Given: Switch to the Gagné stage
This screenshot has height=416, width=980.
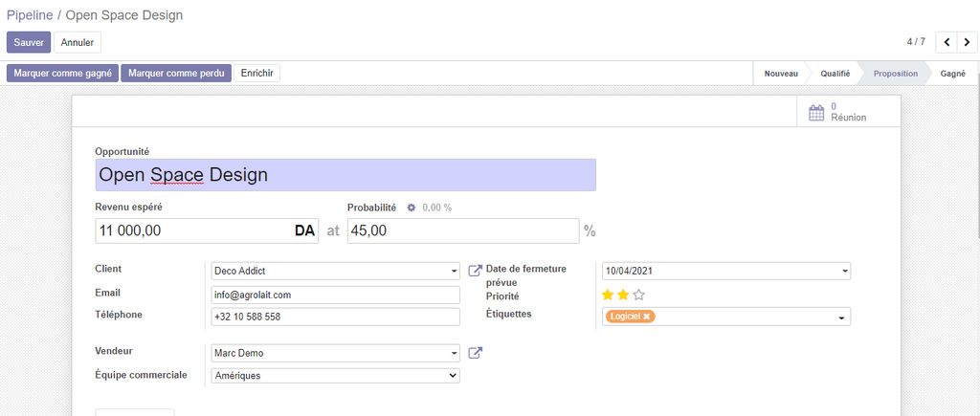Looking at the screenshot, I should point(952,74).
